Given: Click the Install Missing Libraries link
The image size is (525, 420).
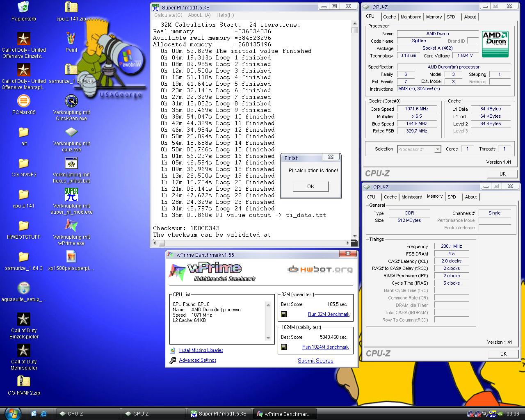Looking at the screenshot, I should (201, 350).
